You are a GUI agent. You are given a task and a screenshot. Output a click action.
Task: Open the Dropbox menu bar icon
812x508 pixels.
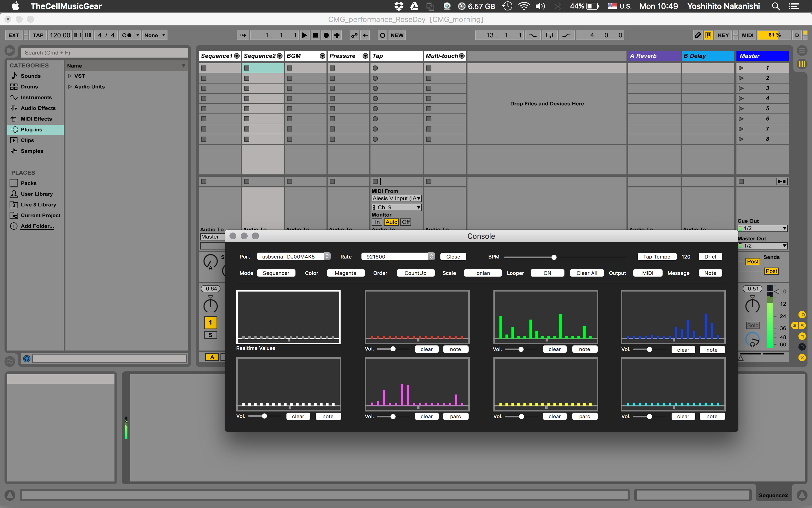coord(399,6)
